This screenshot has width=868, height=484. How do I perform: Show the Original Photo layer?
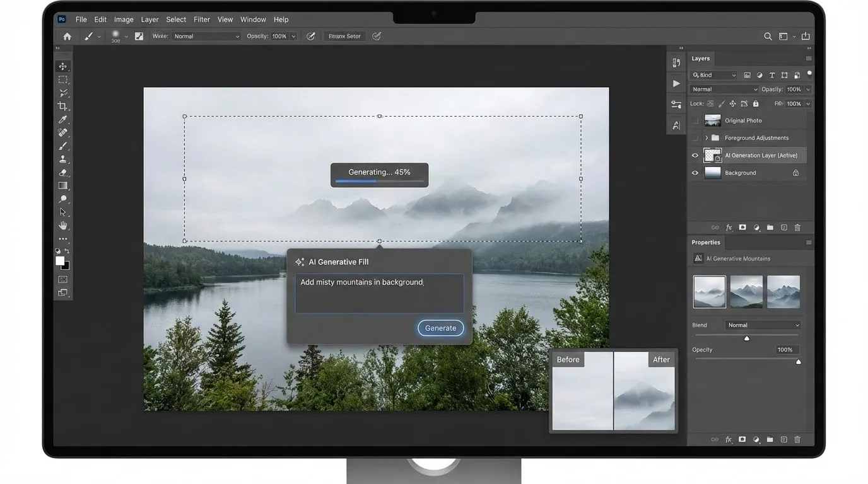click(x=695, y=120)
